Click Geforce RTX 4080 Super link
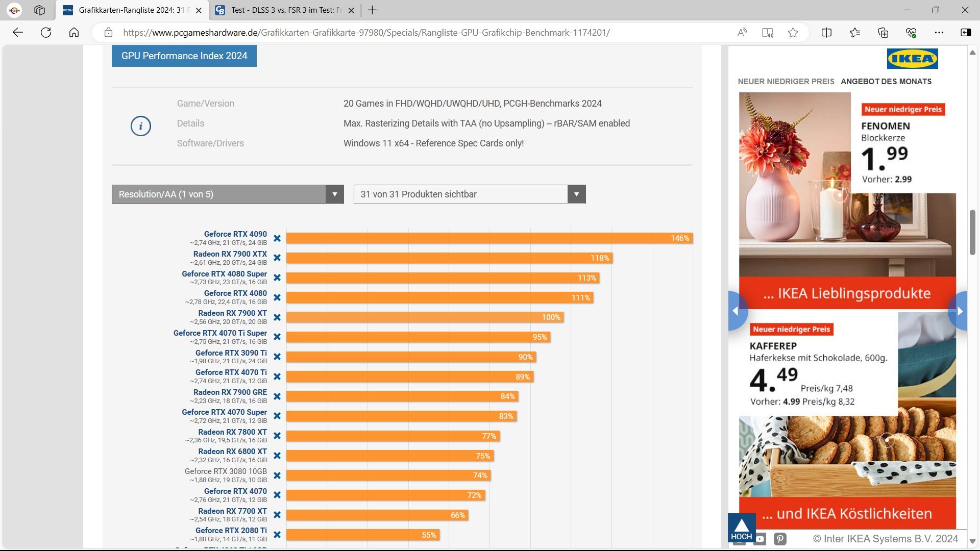This screenshot has width=980, height=551. tap(224, 274)
